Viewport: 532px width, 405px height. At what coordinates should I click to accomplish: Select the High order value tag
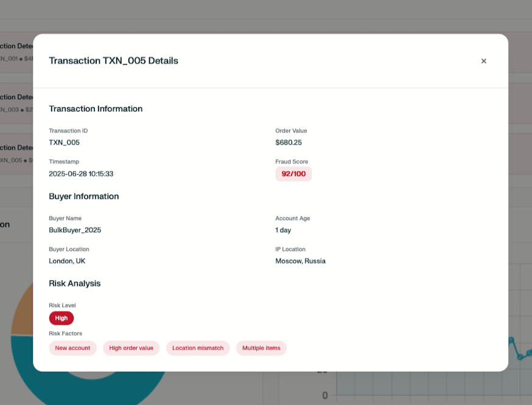pyautogui.click(x=131, y=348)
